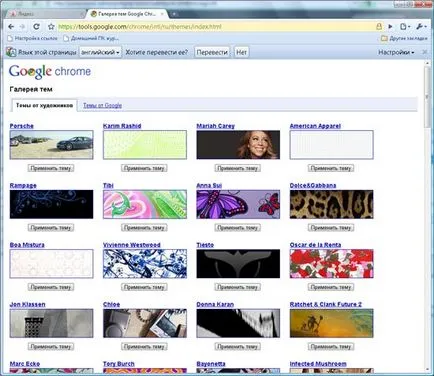Apply the Karim Rashid theme button
The width and height of the screenshot is (434, 376).
(144, 168)
